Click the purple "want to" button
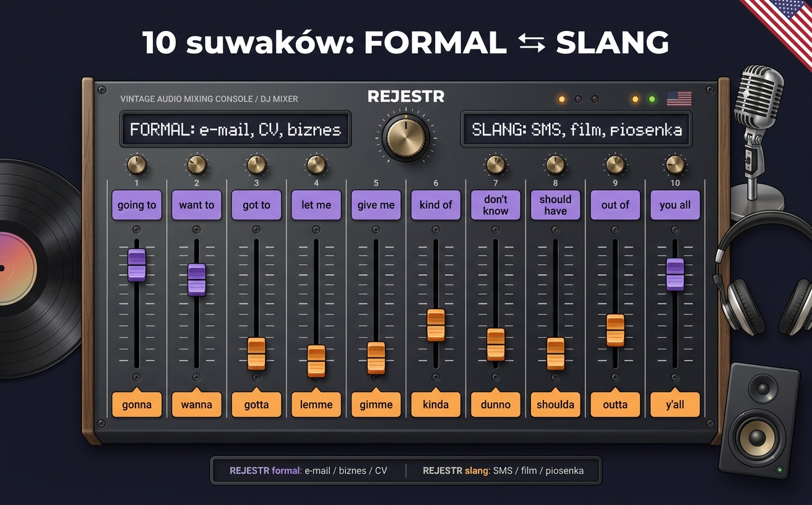This screenshot has height=505, width=812. 197,205
